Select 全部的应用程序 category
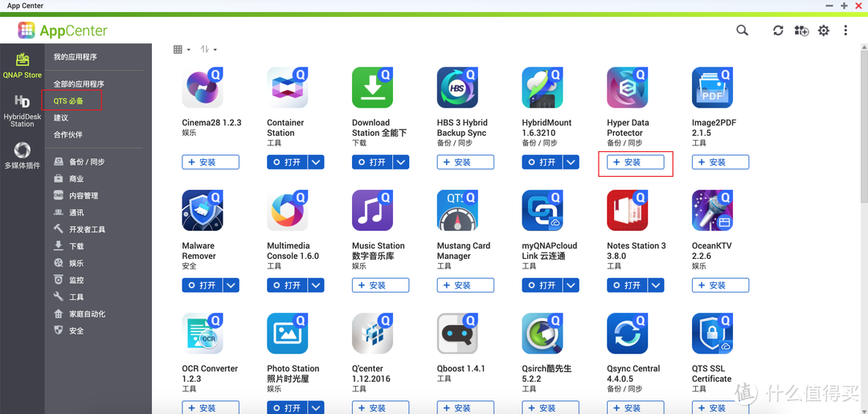Viewport: 868px width, 414px height. (79, 84)
